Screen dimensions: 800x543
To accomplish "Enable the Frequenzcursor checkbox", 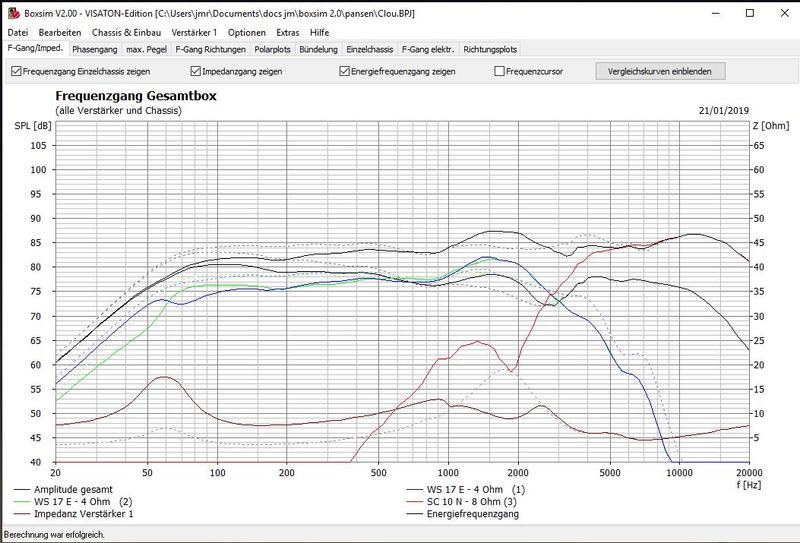I will click(499, 72).
